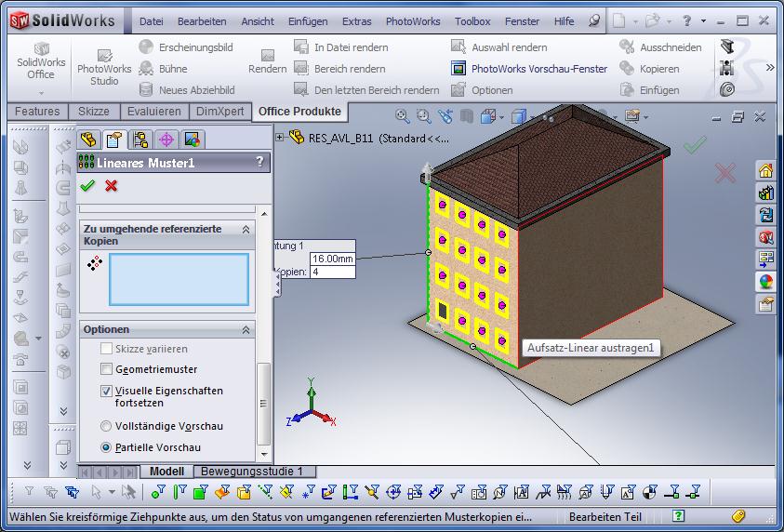Click the green checkmark to accept pattern
Viewport: 784px width, 532px height.
tap(87, 186)
